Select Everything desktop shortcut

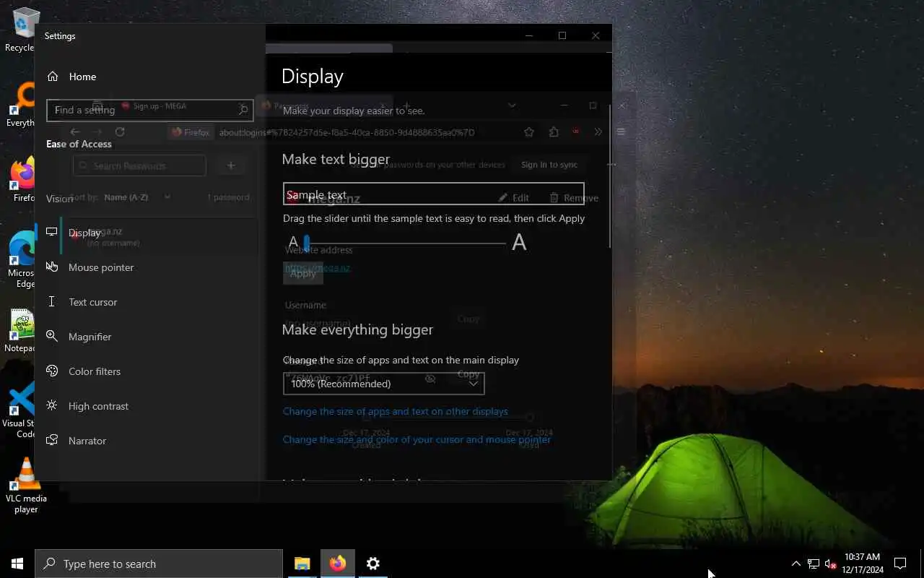22,105
